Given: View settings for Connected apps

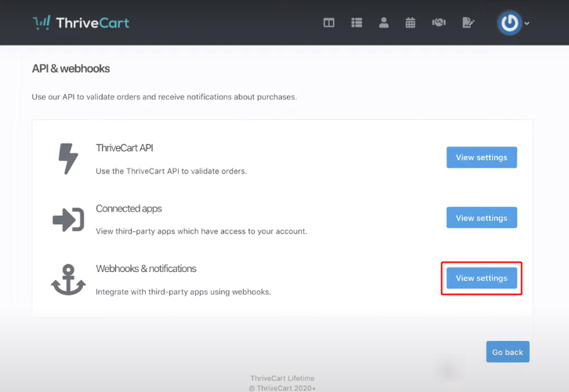Looking at the screenshot, I should 481,218.
